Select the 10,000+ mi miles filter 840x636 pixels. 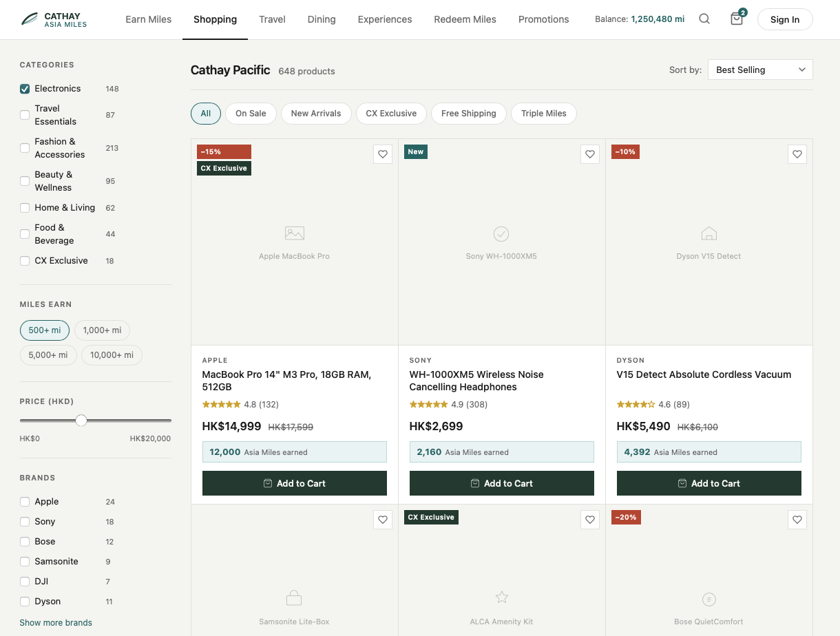coord(112,355)
